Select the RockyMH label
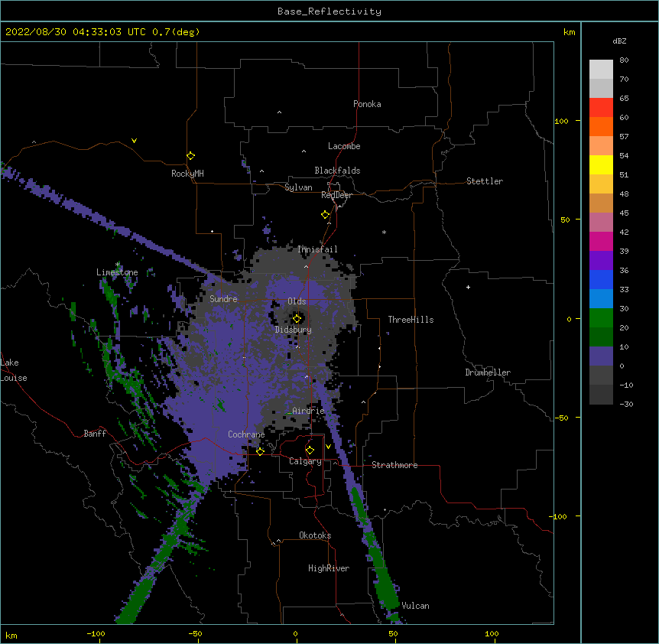659x644 pixels. pos(187,174)
